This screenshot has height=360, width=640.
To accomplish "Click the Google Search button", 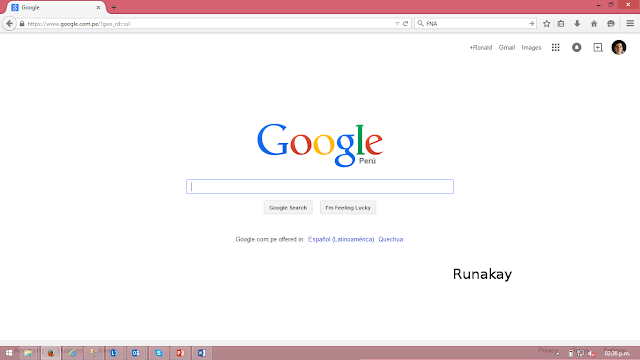I will (288, 207).
